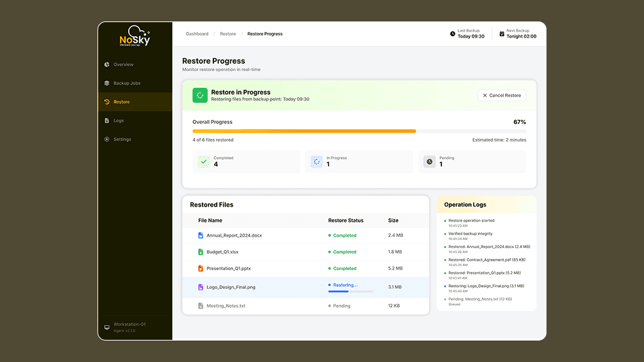Click the green restore spinner icon
644x362 pixels.
pos(200,95)
